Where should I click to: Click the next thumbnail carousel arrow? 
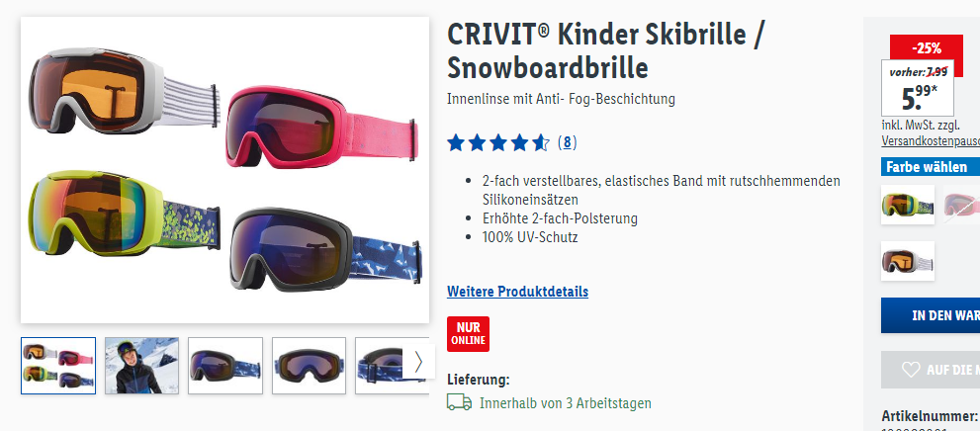click(418, 362)
